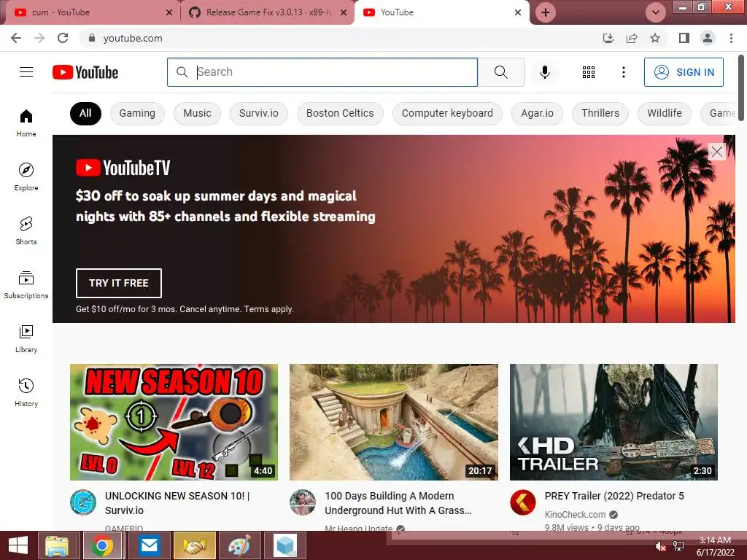Dismiss the YouTube TV banner
The image size is (747, 560).
[716, 152]
